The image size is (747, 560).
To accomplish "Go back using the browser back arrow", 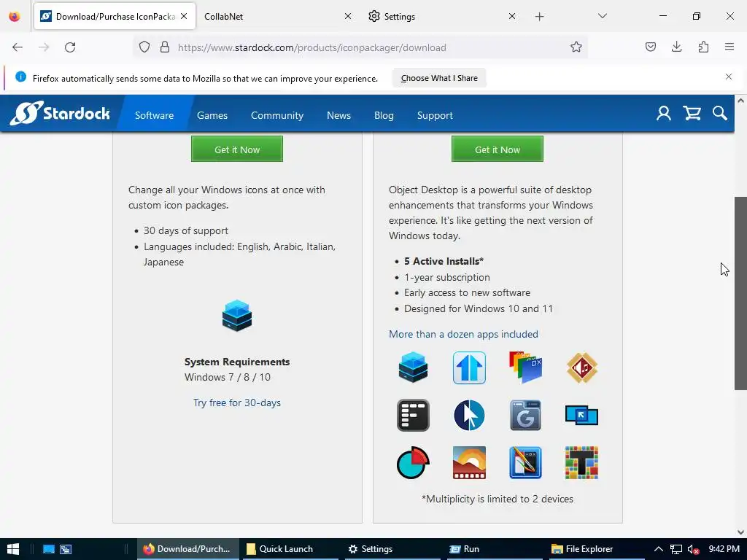I will (x=18, y=47).
